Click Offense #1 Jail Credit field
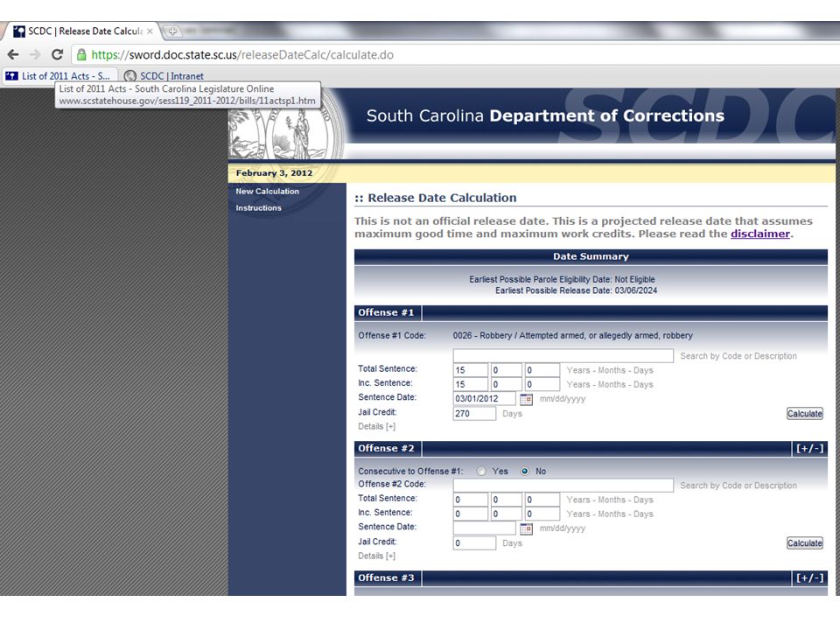 point(474,414)
